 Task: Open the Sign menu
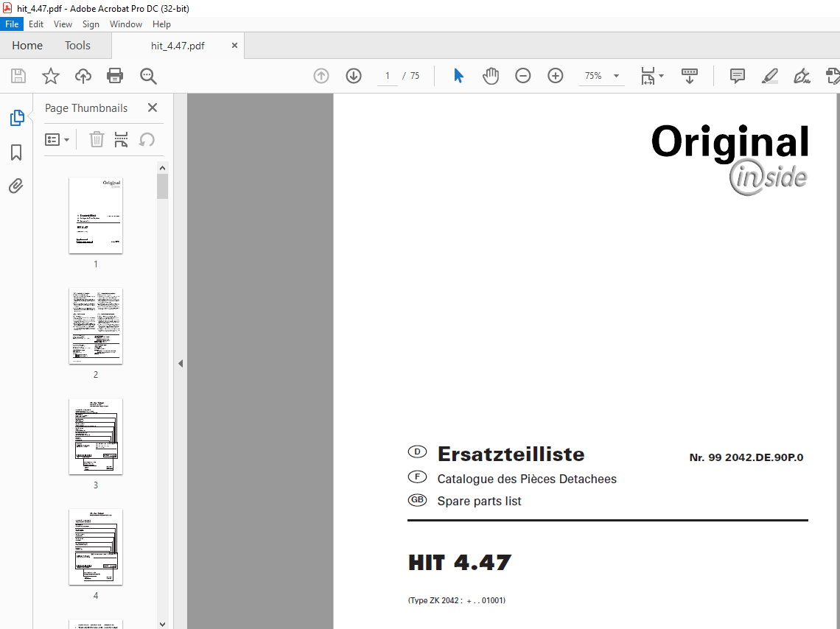click(91, 24)
